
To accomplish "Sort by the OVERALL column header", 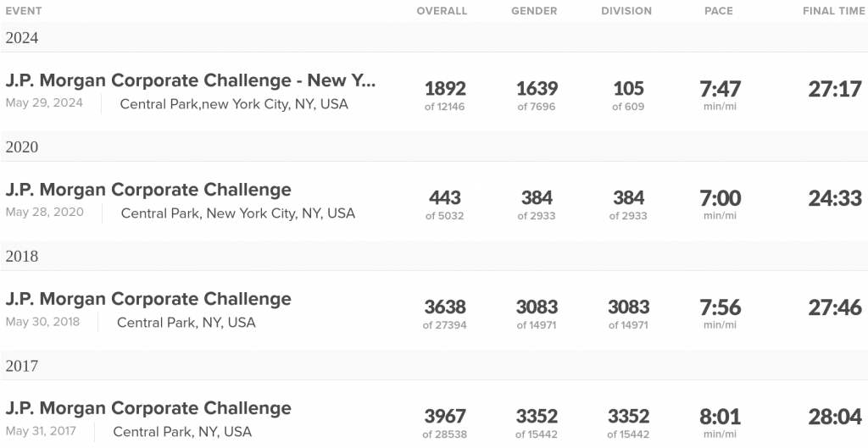I will pos(442,11).
